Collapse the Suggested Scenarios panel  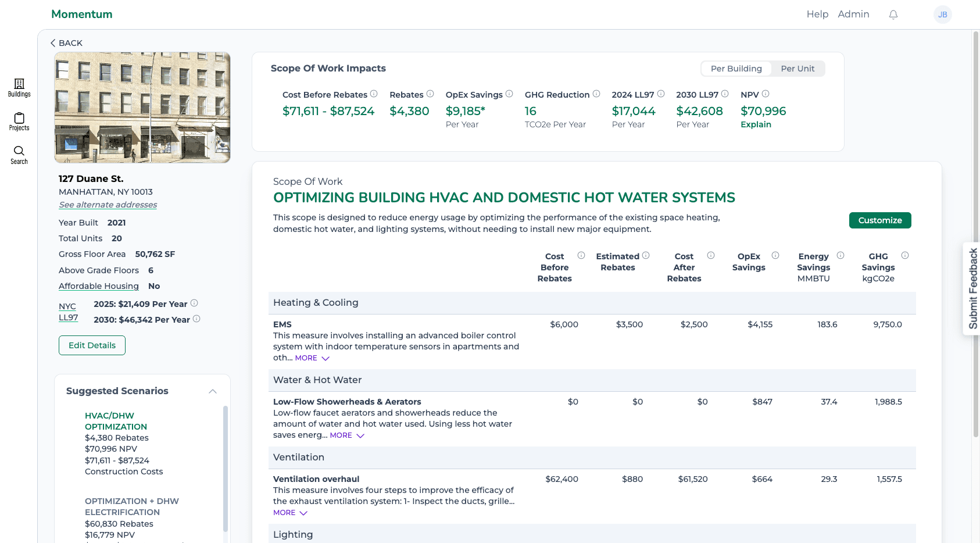pos(213,391)
